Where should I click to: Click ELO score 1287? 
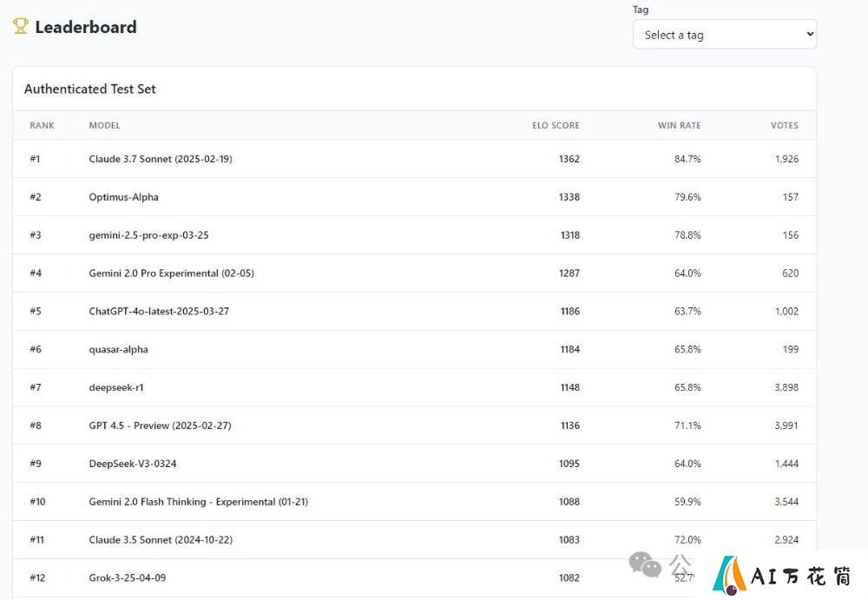(569, 274)
